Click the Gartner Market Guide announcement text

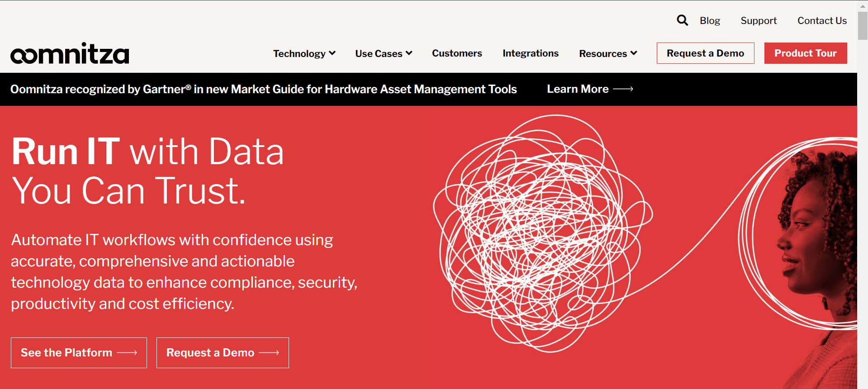[264, 89]
